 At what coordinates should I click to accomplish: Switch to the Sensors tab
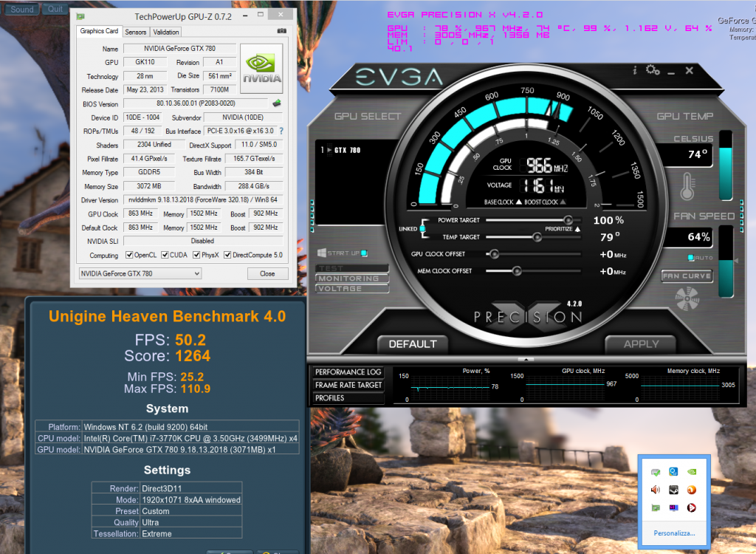(x=135, y=32)
